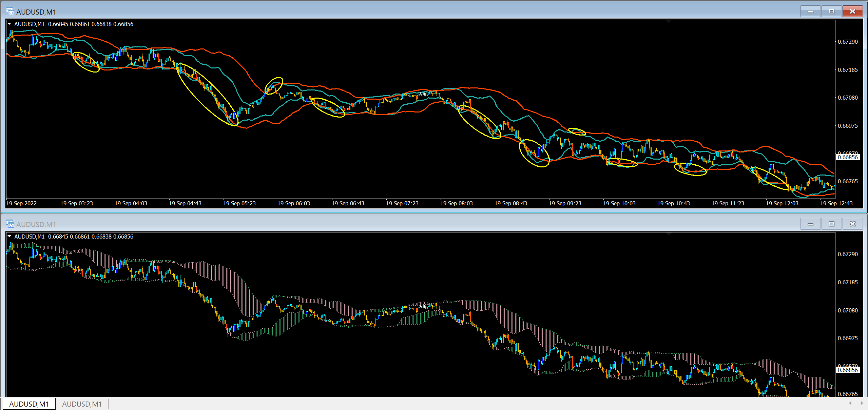Screen dimensions: 868x410
Task: Click the left tab-scroll arrow at bottom right
Action: click(850, 403)
